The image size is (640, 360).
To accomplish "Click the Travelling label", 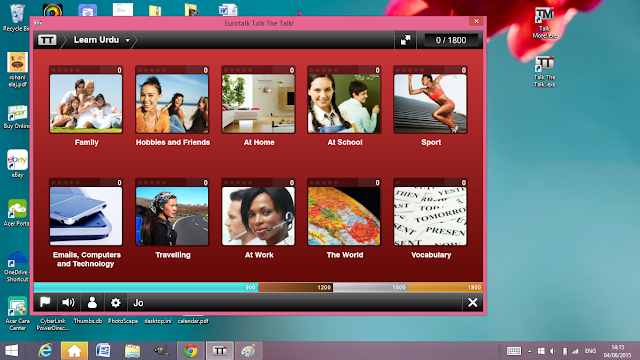I will [173, 255].
